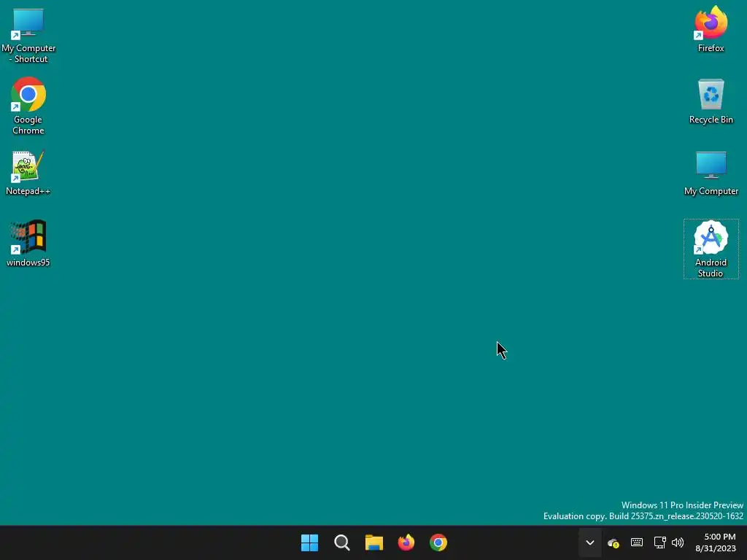Select the My Computer icon below Recycle Bin
Viewport: 747px width, 560px height.
coord(711,173)
